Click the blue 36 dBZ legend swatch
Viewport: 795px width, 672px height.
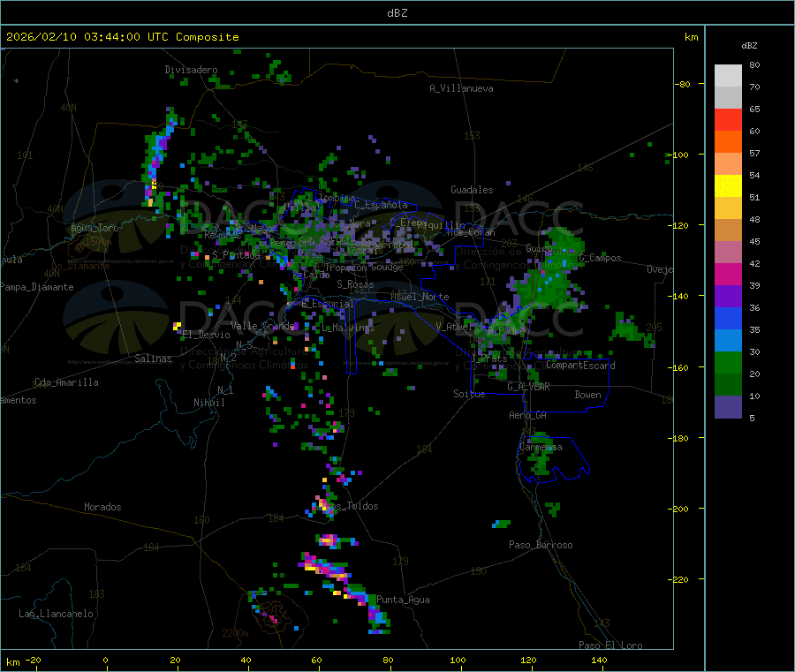(x=728, y=318)
